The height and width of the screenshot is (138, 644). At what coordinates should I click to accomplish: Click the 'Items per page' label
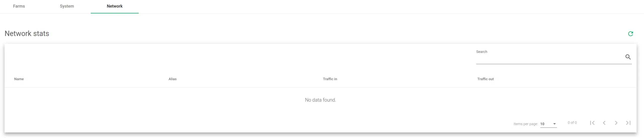(x=526, y=124)
